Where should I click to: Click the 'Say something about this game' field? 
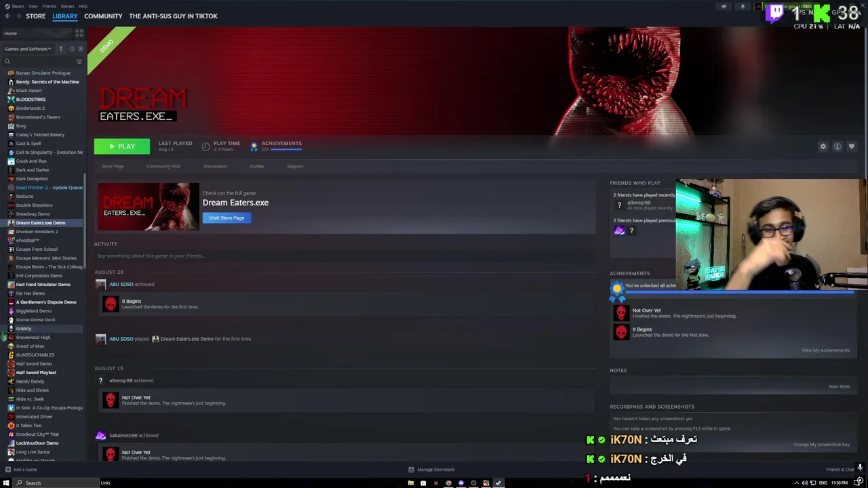point(344,256)
